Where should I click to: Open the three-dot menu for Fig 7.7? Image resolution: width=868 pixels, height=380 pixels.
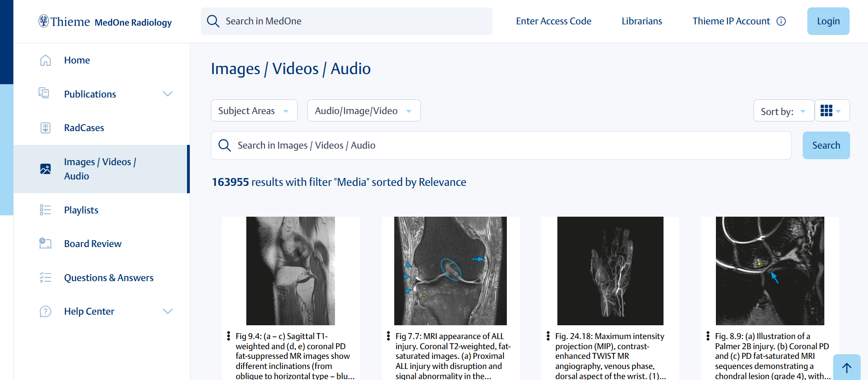tap(388, 336)
